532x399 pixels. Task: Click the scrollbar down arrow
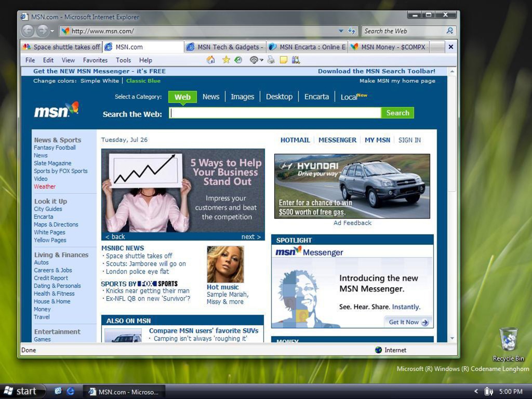pyautogui.click(x=452, y=338)
